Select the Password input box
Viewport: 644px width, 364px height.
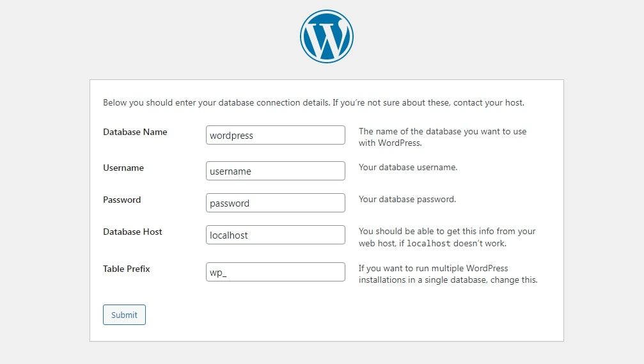tap(275, 203)
